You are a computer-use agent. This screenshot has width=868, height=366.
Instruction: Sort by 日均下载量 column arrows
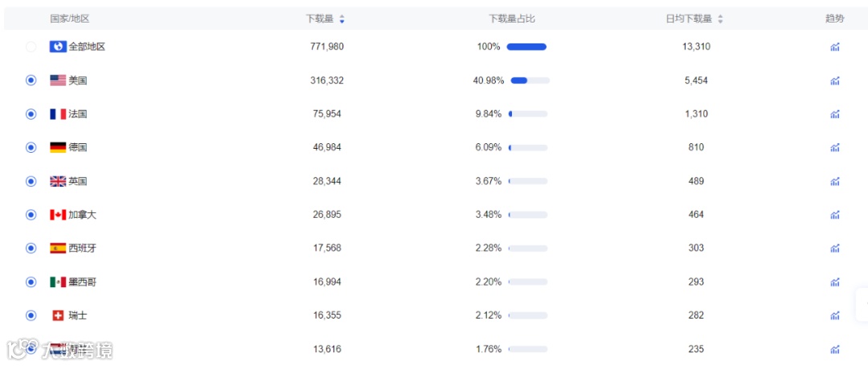720,19
